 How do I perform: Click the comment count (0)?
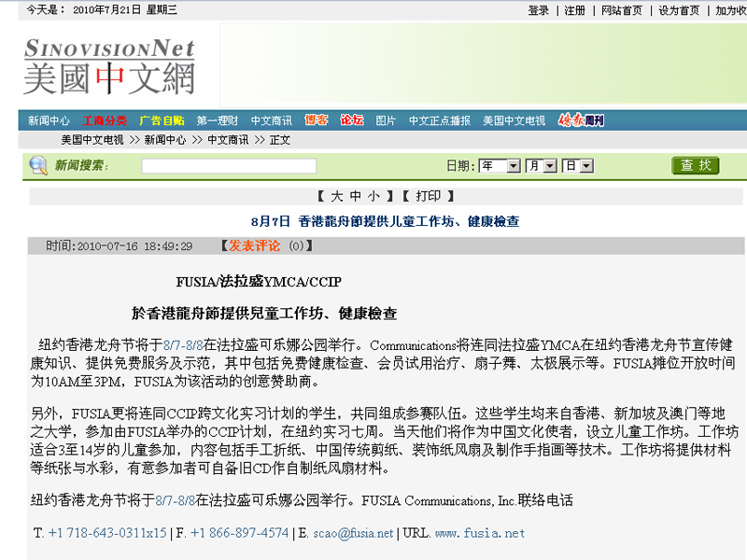(x=296, y=246)
